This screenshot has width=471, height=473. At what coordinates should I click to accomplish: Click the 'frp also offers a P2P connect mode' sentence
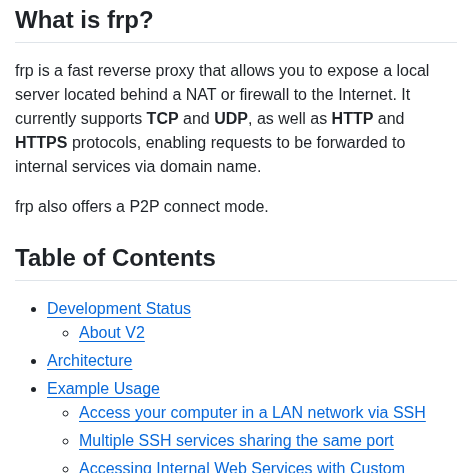142,206
